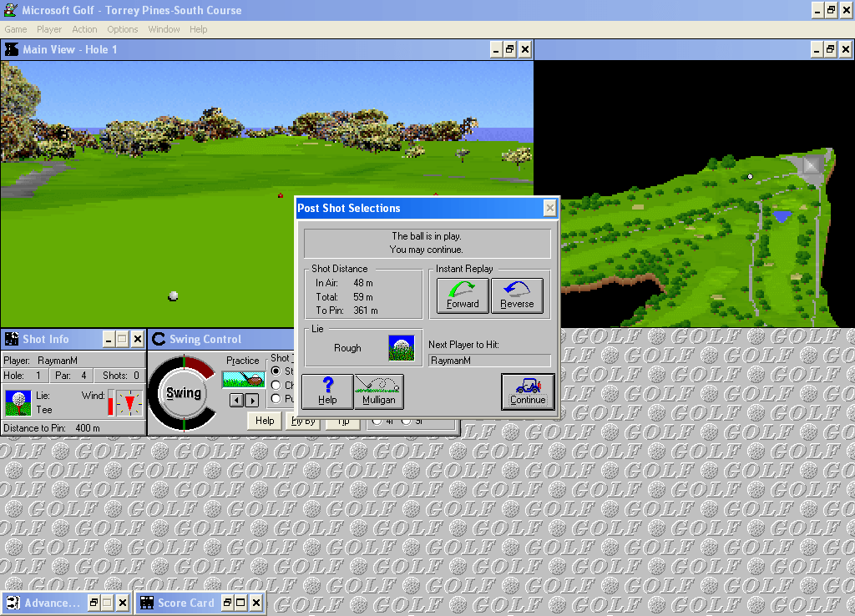Click the Practice swing club thumbnail
This screenshot has width=855, height=616.
coord(245,381)
